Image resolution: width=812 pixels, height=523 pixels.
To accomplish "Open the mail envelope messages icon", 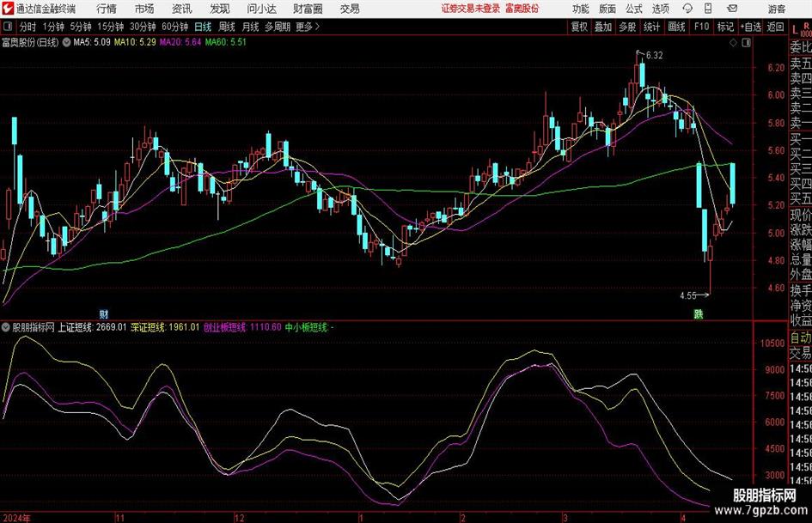I will (x=732, y=9).
